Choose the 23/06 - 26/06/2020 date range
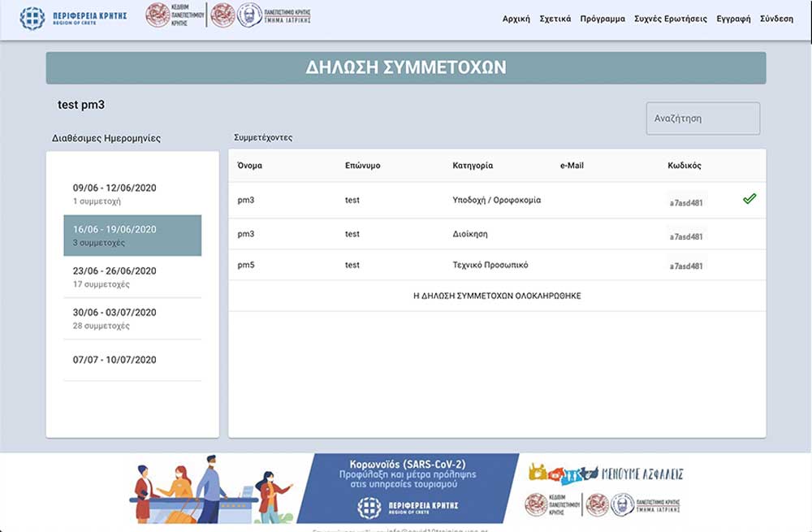Viewport: 812px width, 532px height. (x=132, y=277)
